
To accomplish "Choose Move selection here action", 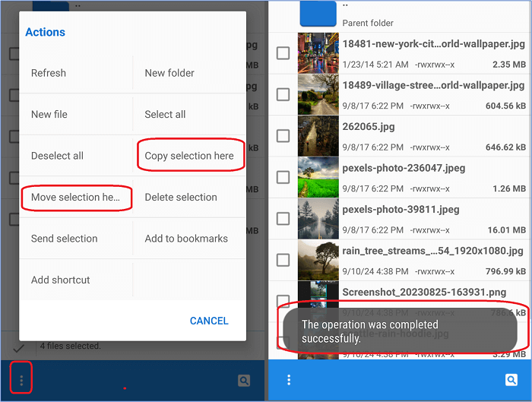I will [76, 198].
